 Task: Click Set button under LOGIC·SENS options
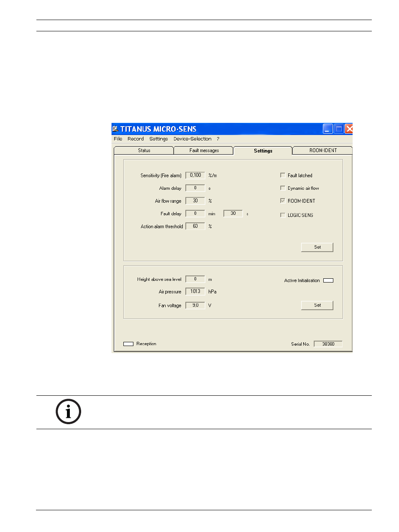point(317,247)
